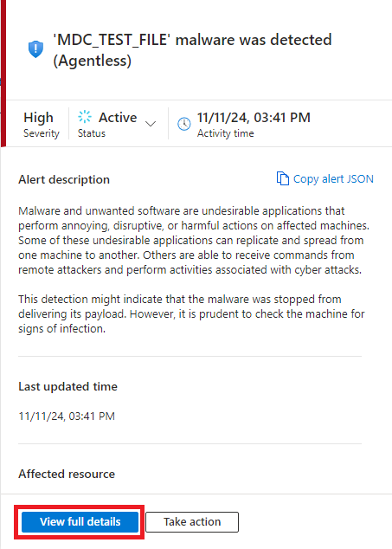Open the Active status dropdown chevron
The image size is (392, 549).
pyautogui.click(x=151, y=124)
